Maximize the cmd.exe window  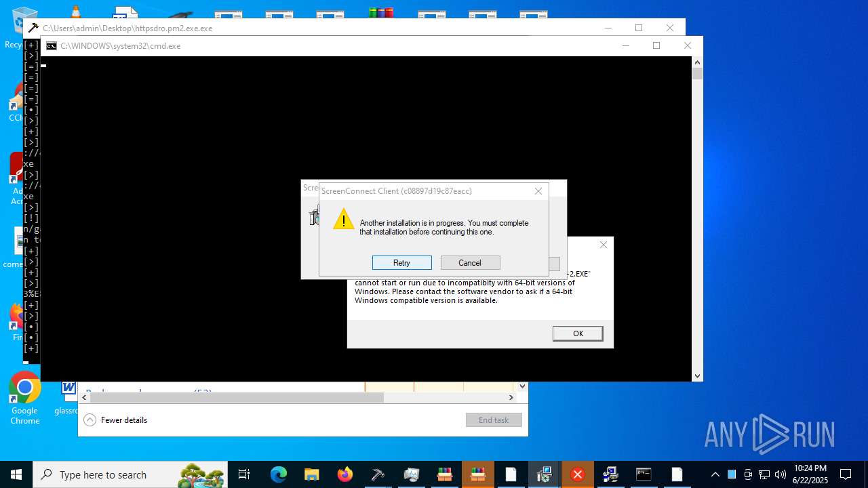point(656,45)
